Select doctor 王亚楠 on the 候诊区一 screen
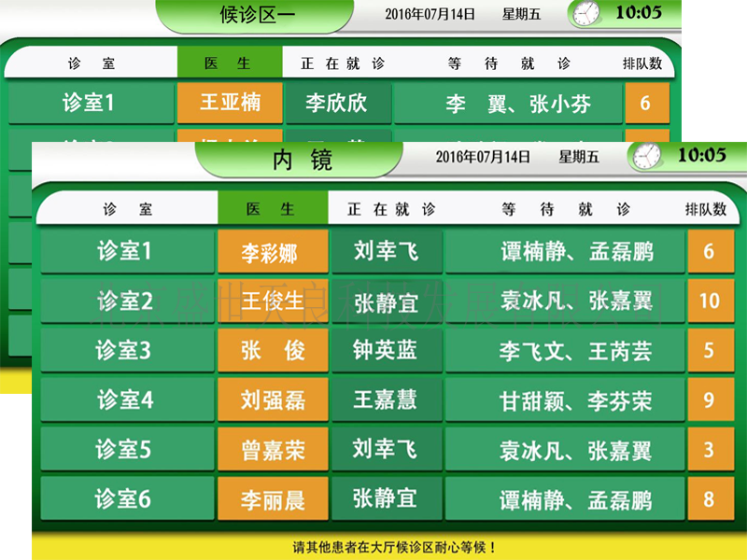Image resolution: width=747 pixels, height=560 pixels. point(230,103)
